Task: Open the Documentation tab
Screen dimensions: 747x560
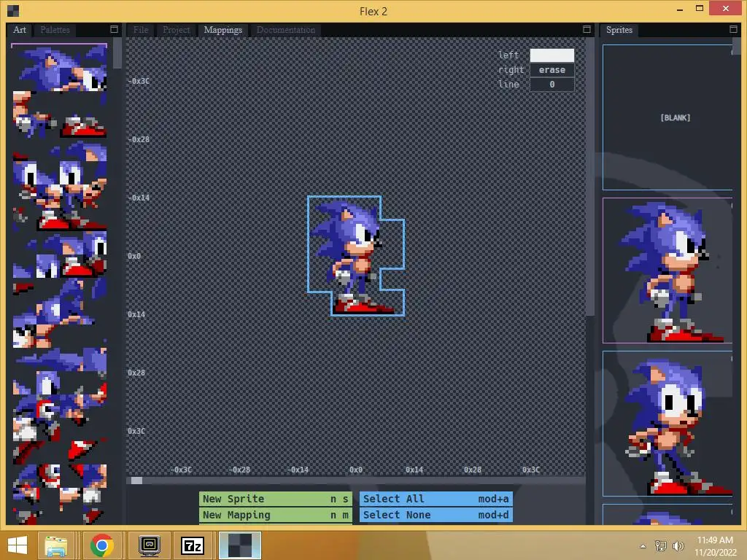Action: click(x=286, y=29)
